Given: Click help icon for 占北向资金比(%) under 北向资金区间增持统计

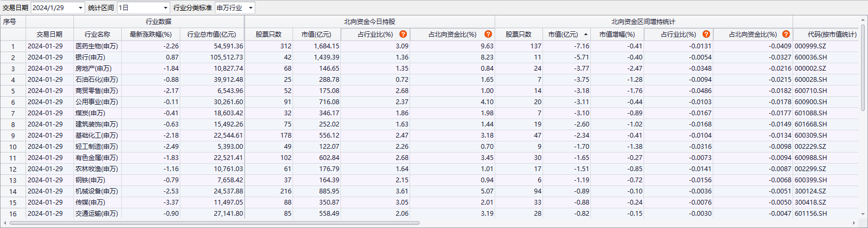Looking at the screenshot, I should click(786, 34).
